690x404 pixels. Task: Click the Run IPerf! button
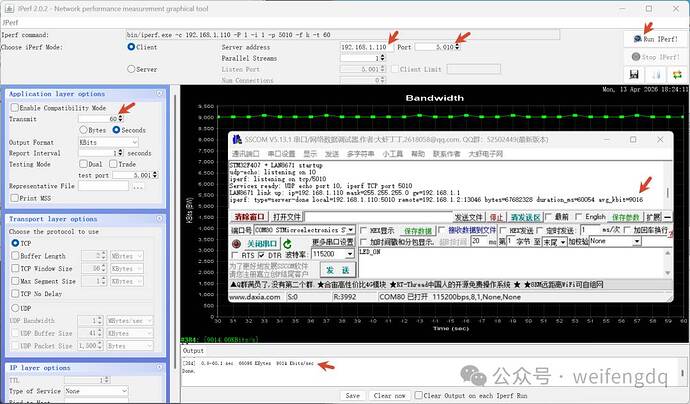655,39
